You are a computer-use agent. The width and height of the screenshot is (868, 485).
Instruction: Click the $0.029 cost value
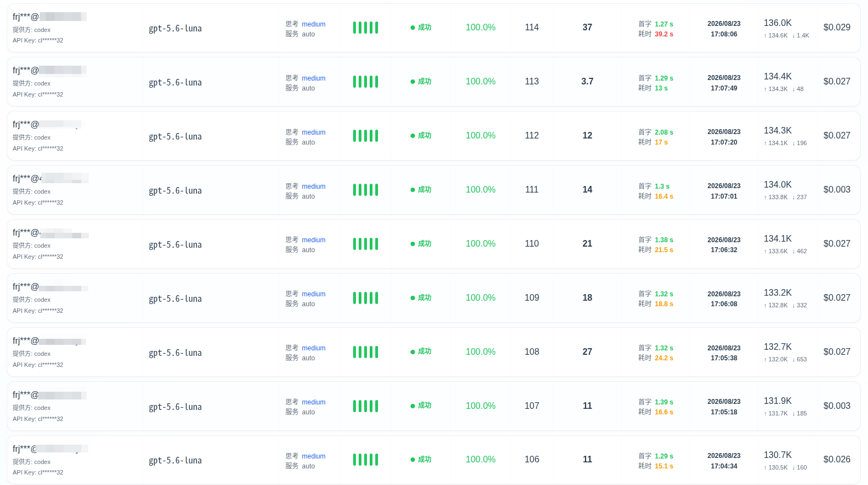pos(837,28)
